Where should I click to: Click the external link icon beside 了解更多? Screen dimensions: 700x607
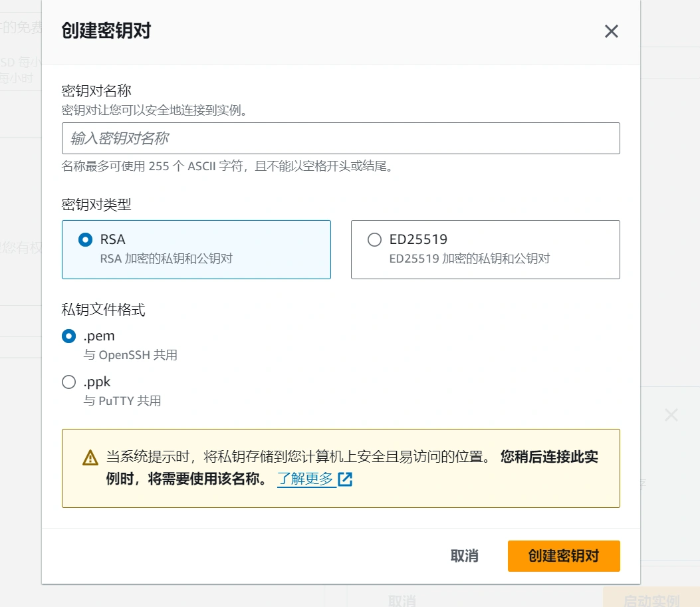(x=345, y=479)
